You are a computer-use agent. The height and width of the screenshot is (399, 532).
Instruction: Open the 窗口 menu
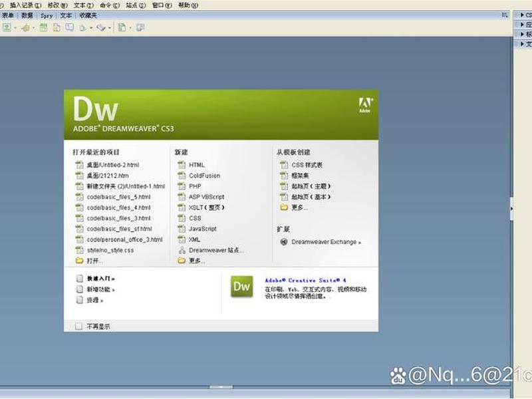pyautogui.click(x=162, y=5)
